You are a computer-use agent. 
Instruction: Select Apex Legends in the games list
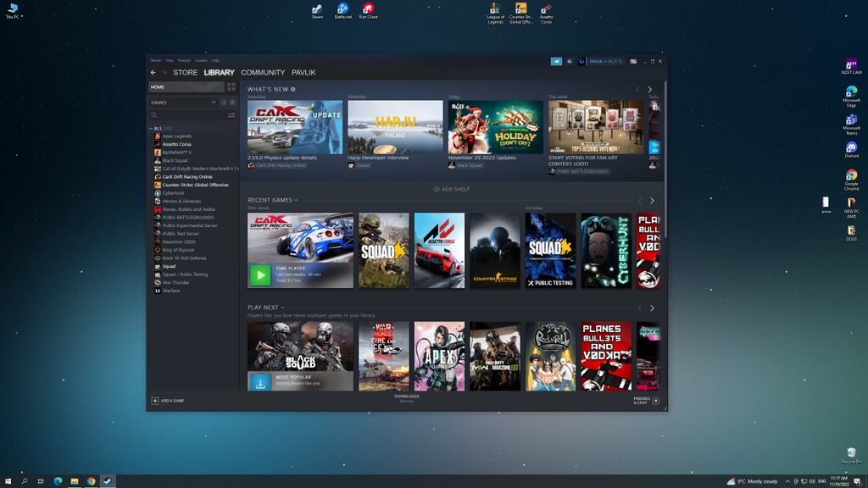[176, 136]
